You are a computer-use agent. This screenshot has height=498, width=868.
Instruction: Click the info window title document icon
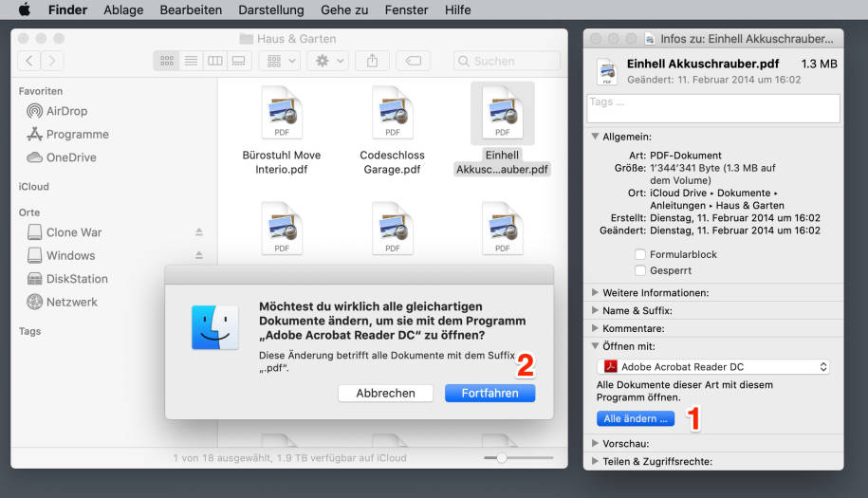pyautogui.click(x=649, y=39)
